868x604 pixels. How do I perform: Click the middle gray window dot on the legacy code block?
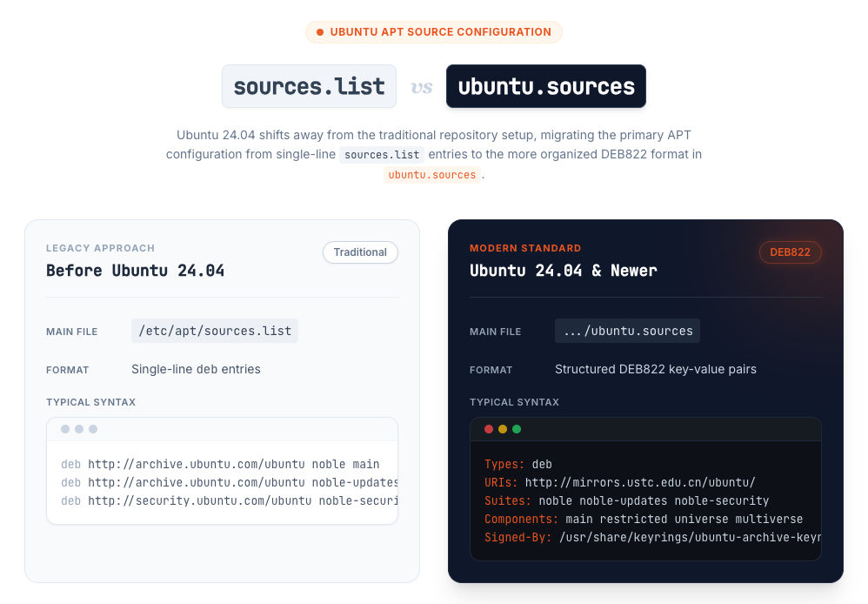[79, 428]
